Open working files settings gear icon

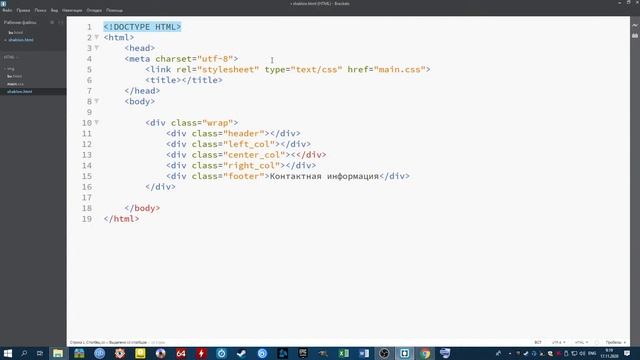pyautogui.click(x=52, y=22)
